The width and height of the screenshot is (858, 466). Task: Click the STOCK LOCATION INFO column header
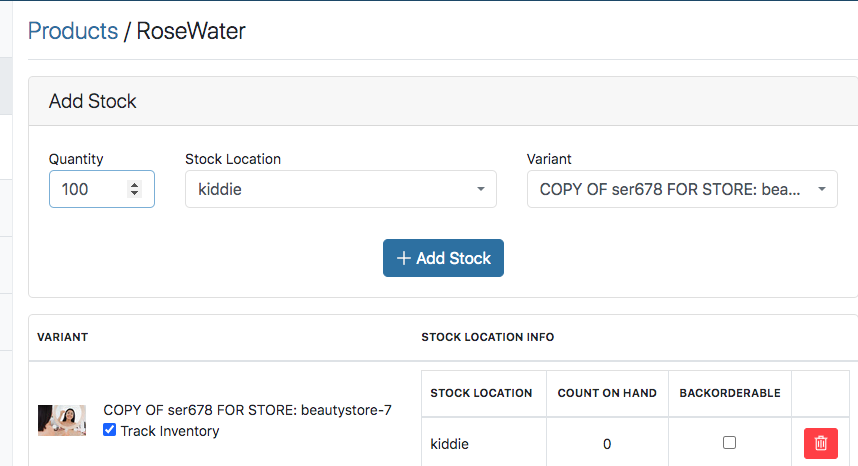488,337
